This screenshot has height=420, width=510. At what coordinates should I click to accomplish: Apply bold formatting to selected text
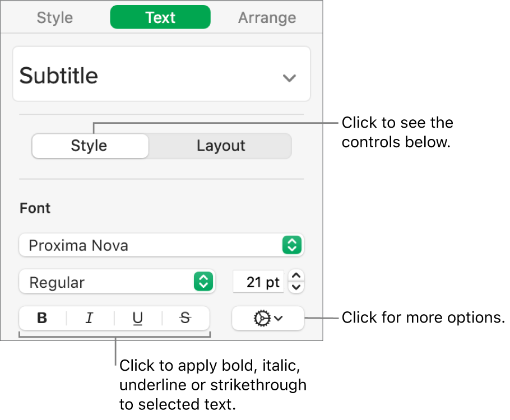[x=42, y=319]
